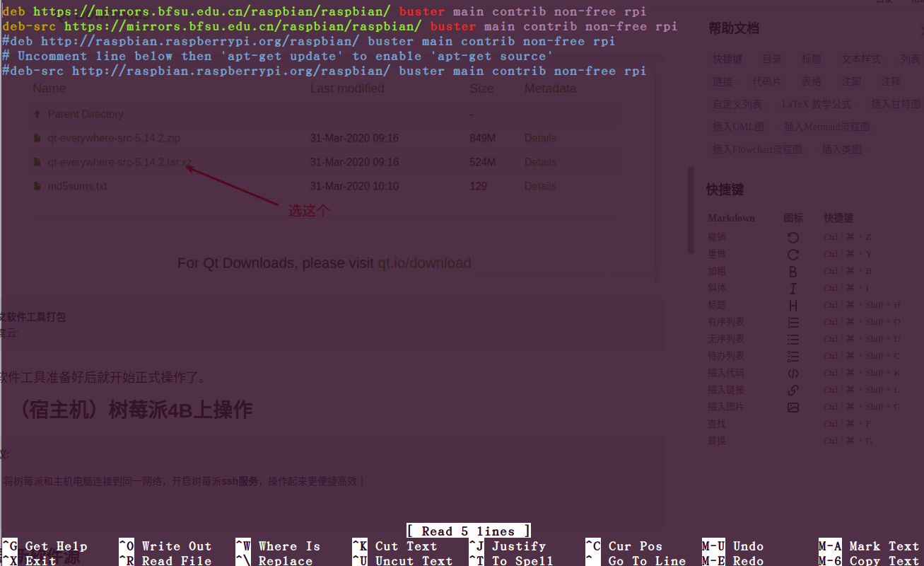Open the 表格 help topic
The width and height of the screenshot is (924, 566).
click(x=811, y=81)
